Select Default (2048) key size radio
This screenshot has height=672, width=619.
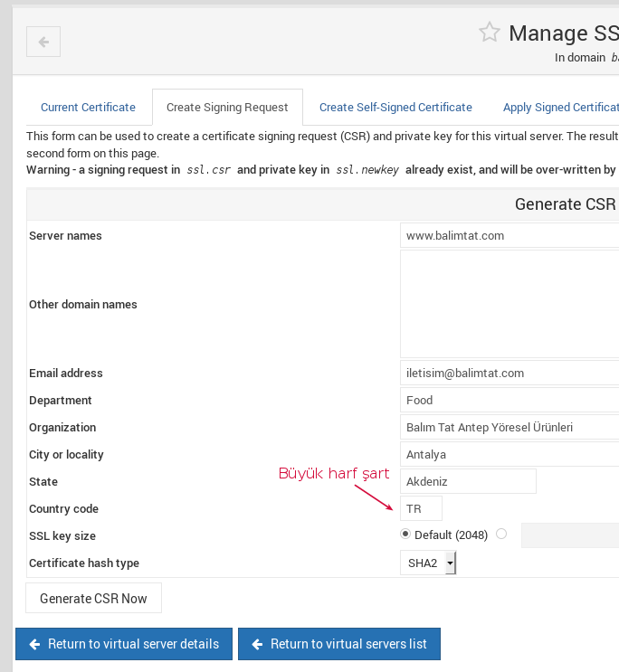[405, 535]
